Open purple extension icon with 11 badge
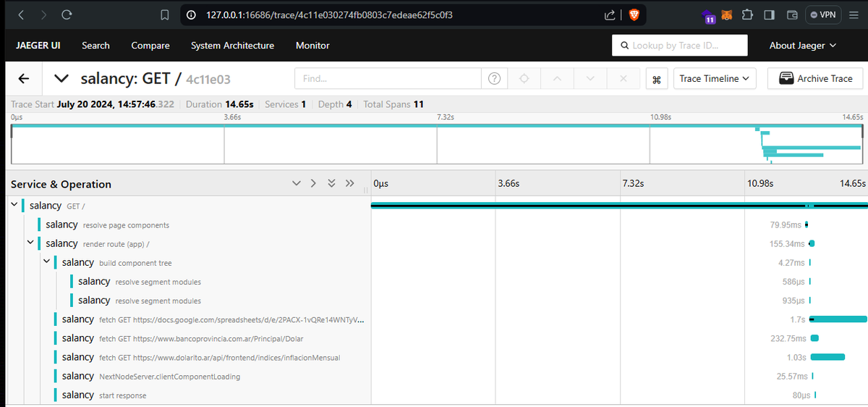 (708, 15)
